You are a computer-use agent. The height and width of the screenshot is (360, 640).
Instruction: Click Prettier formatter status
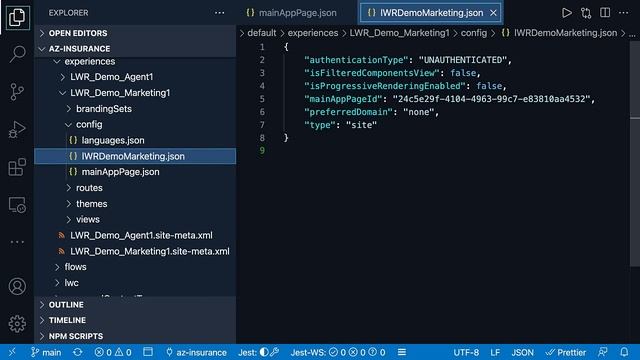566,352
